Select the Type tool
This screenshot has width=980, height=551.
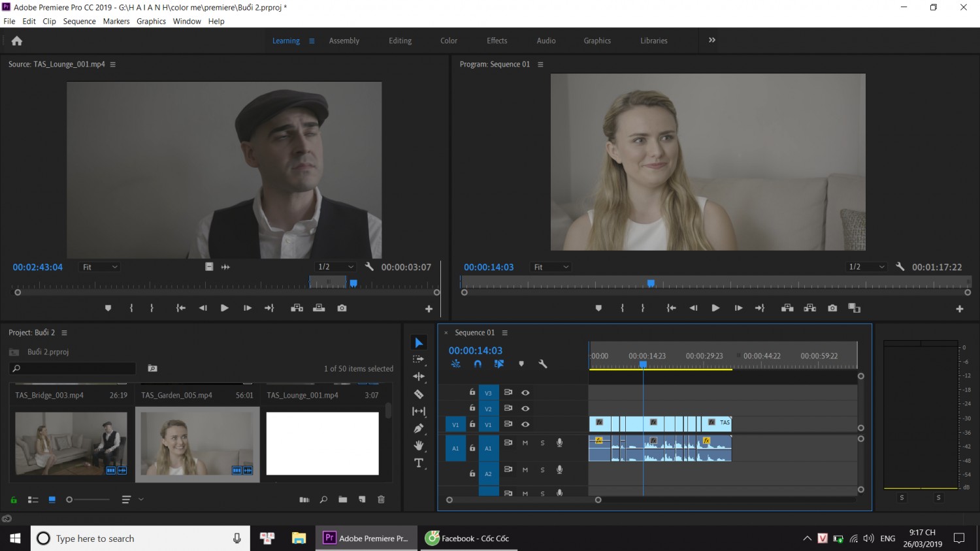point(419,463)
